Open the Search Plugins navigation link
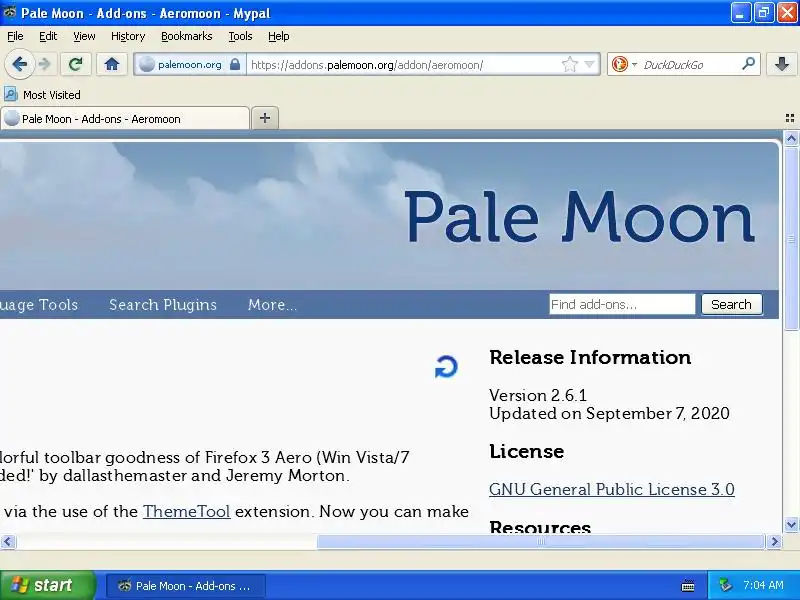 pos(163,305)
